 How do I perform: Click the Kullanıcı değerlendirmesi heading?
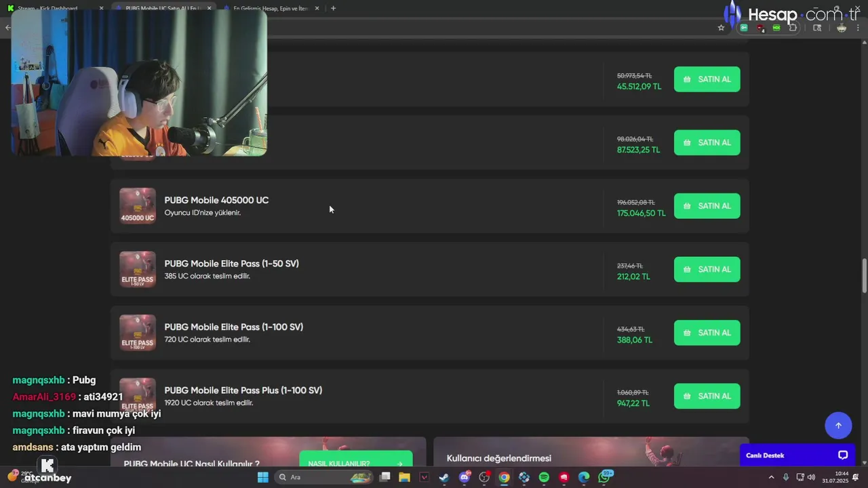pyautogui.click(x=499, y=458)
